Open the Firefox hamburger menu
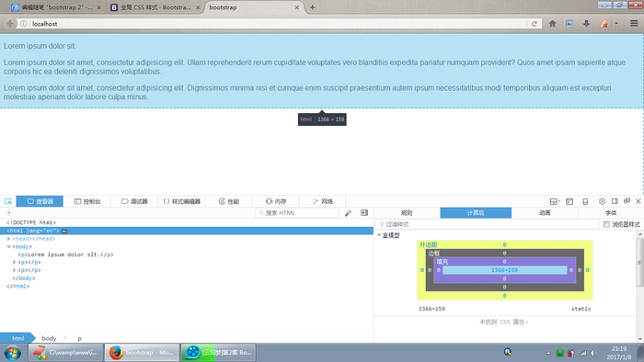The width and height of the screenshot is (644, 362). (634, 24)
